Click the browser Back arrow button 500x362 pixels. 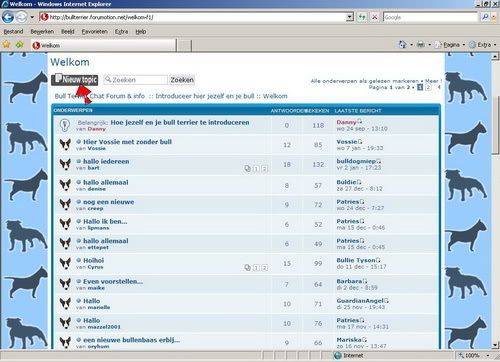tap(8, 17)
